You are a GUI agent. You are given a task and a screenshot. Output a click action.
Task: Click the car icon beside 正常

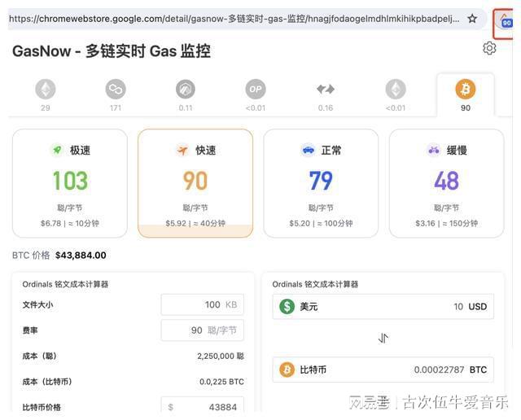point(308,151)
